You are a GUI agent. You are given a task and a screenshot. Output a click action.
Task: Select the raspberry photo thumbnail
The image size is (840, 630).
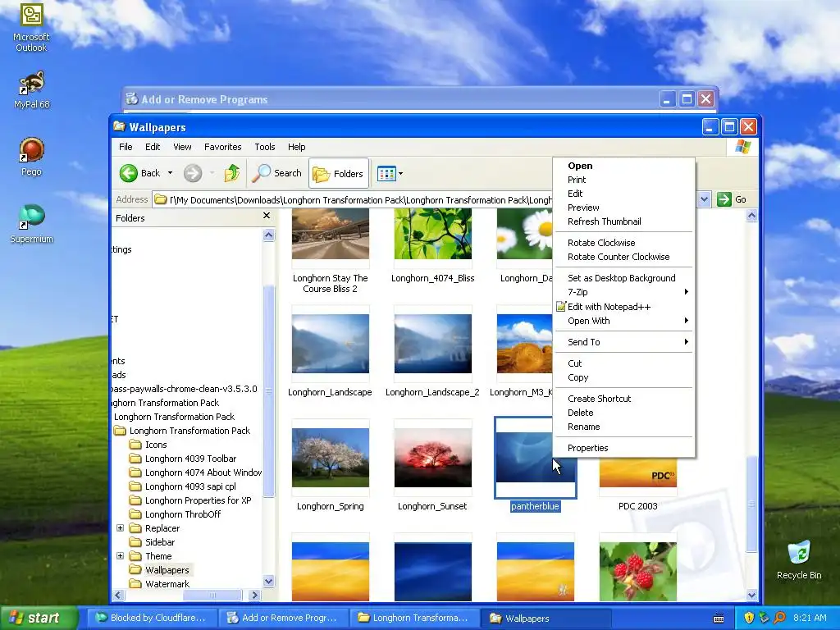pos(637,572)
